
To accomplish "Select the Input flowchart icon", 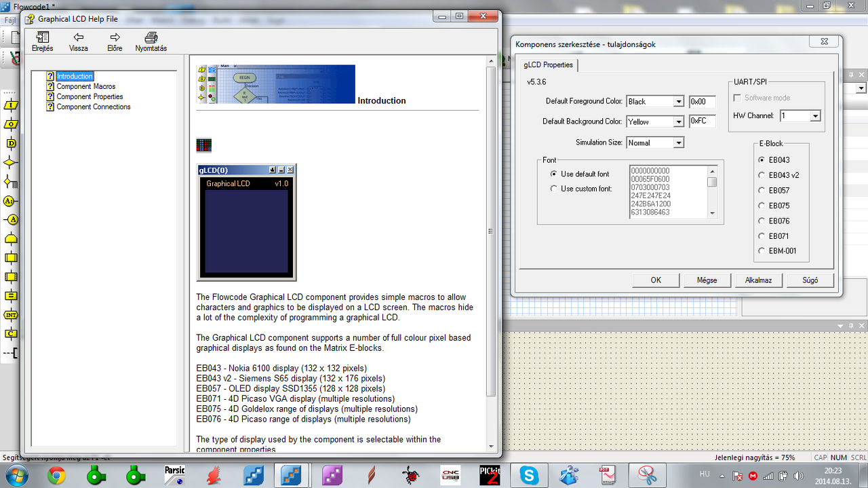I will point(10,106).
